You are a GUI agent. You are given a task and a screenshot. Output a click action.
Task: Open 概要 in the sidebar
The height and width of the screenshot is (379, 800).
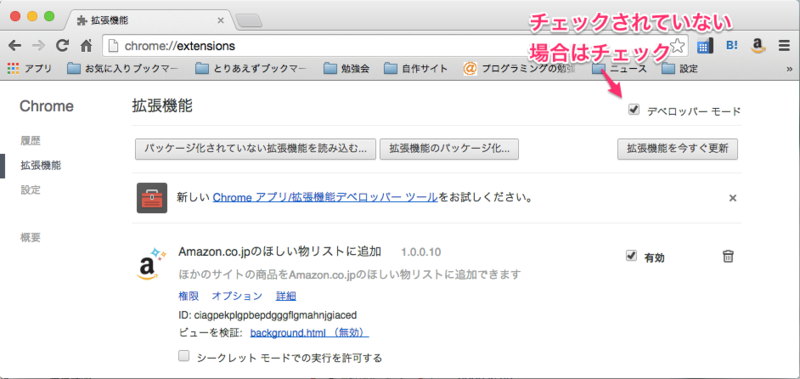pyautogui.click(x=31, y=237)
